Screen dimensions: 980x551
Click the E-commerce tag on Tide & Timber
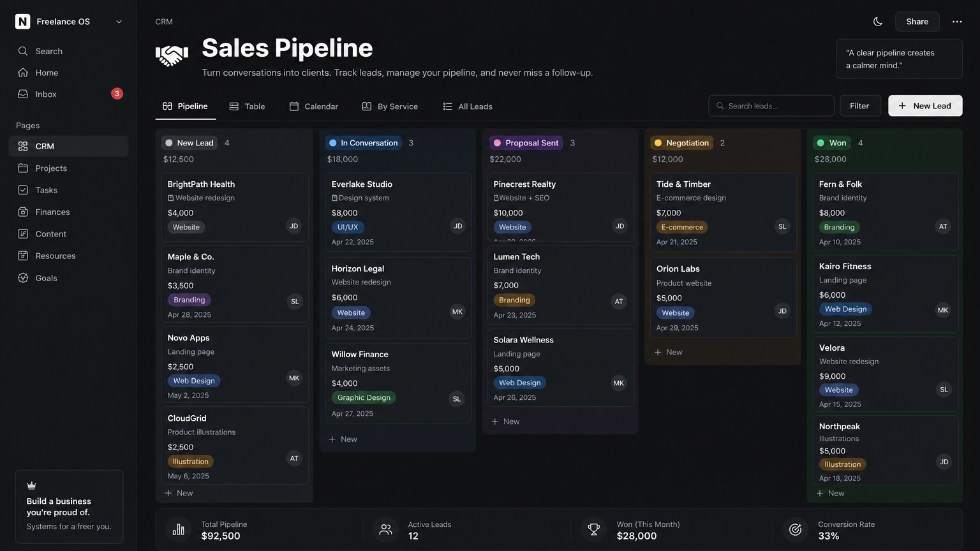[x=682, y=227]
